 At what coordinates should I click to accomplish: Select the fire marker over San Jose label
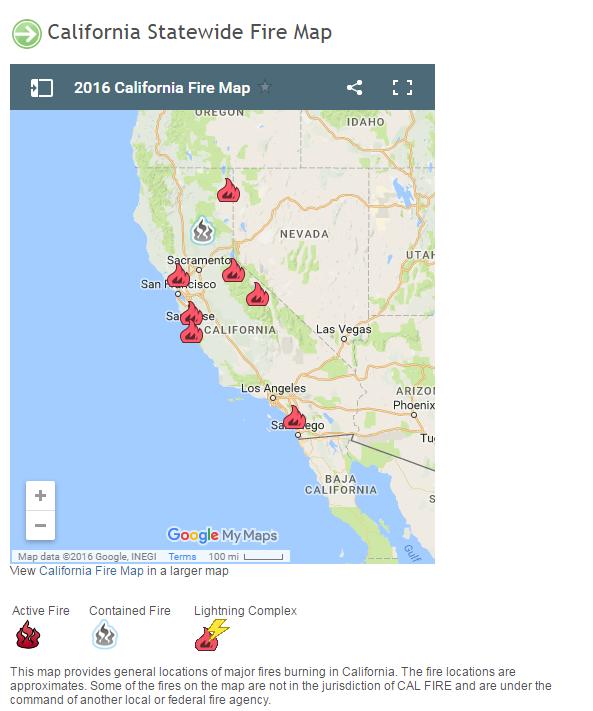coord(191,313)
